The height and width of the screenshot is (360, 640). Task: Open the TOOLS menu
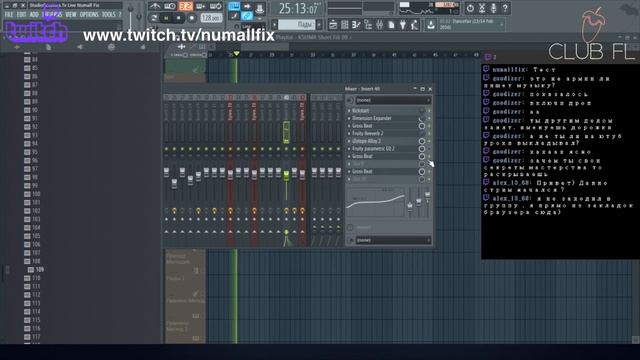pos(109,14)
